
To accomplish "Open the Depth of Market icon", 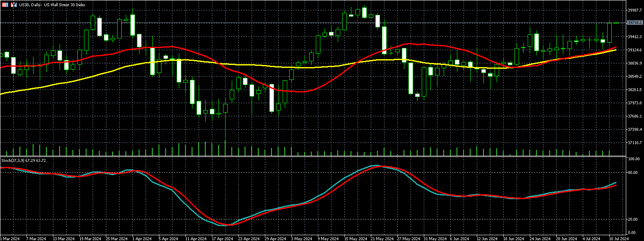I will (x=14, y=5).
